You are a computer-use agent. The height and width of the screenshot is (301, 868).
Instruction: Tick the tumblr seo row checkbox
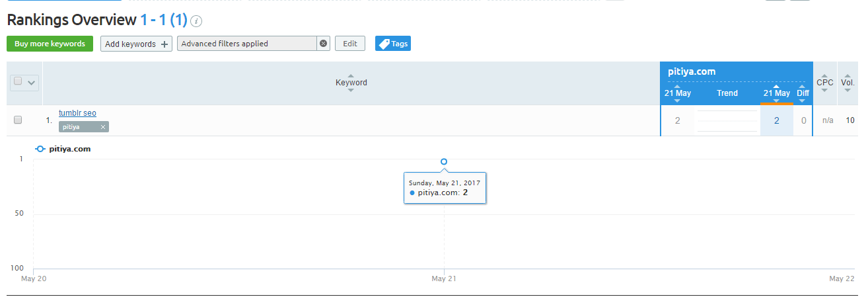pos(18,120)
